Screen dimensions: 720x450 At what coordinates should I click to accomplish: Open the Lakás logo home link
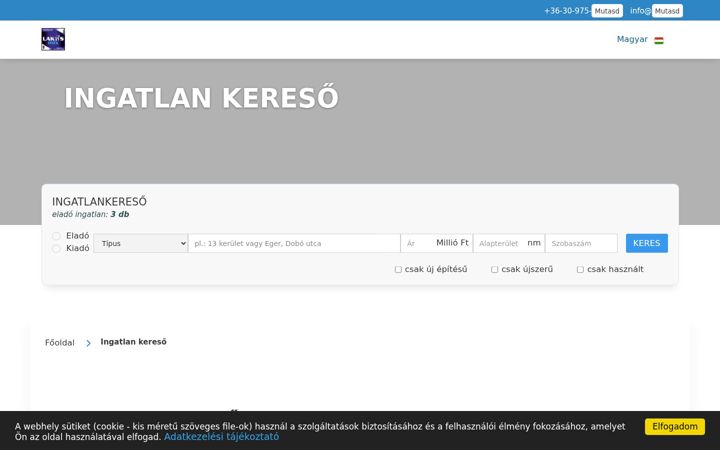[x=53, y=39]
